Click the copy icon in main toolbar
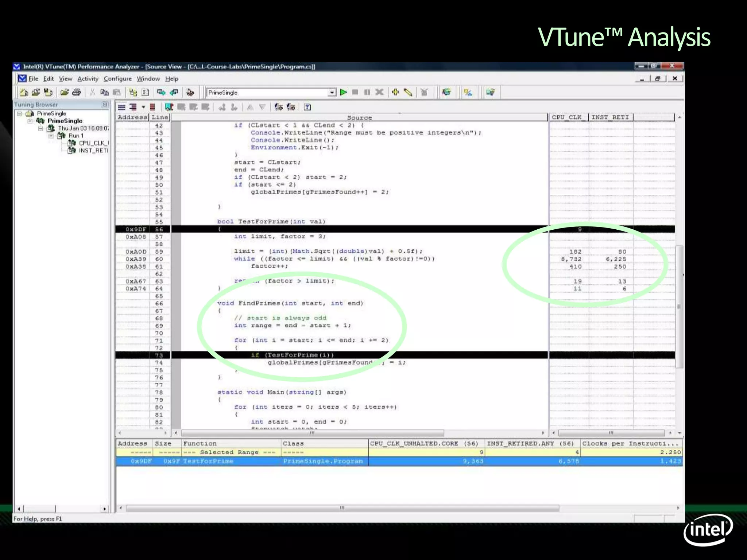 click(x=104, y=92)
